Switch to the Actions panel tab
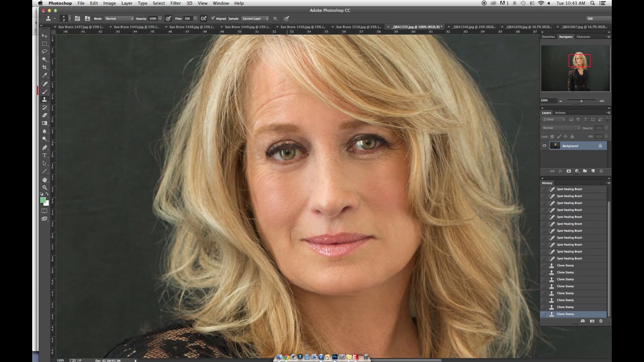 [x=560, y=113]
